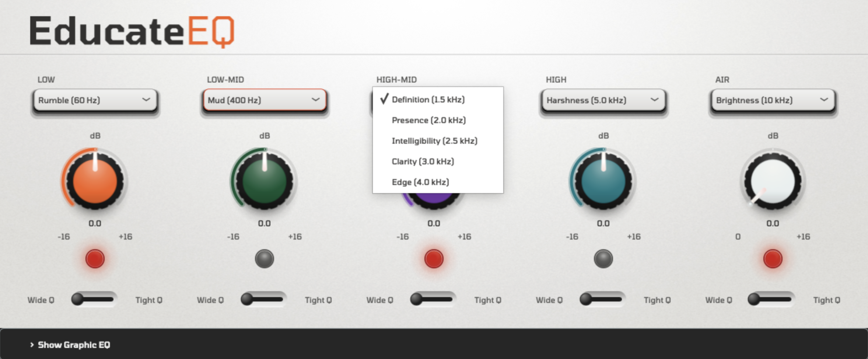
Task: Click the white AIR band gain knob
Action: 773,181
